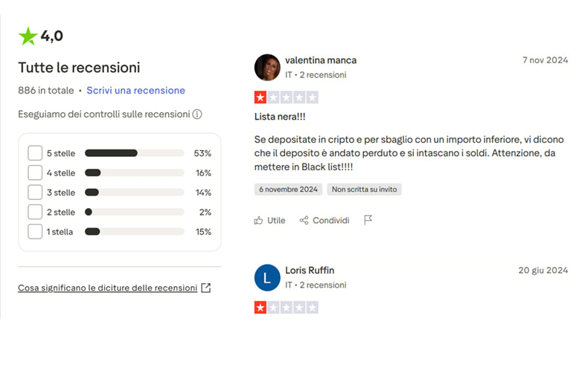Click the Condividi share icon
This screenshot has width=588, height=371.
[x=304, y=220]
